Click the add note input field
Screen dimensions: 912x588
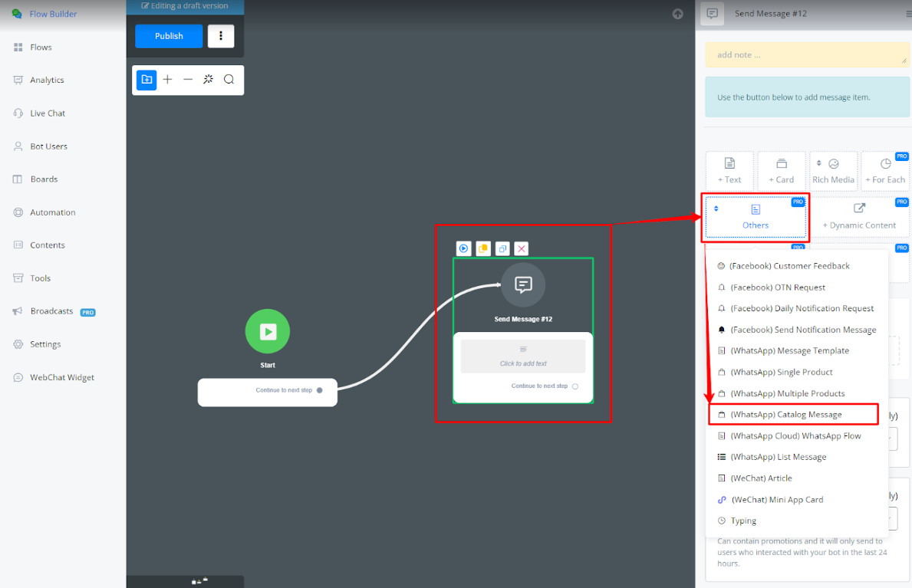coord(805,55)
